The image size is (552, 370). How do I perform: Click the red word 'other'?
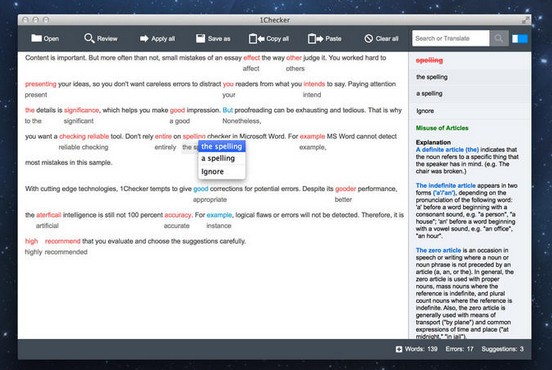[x=294, y=58]
